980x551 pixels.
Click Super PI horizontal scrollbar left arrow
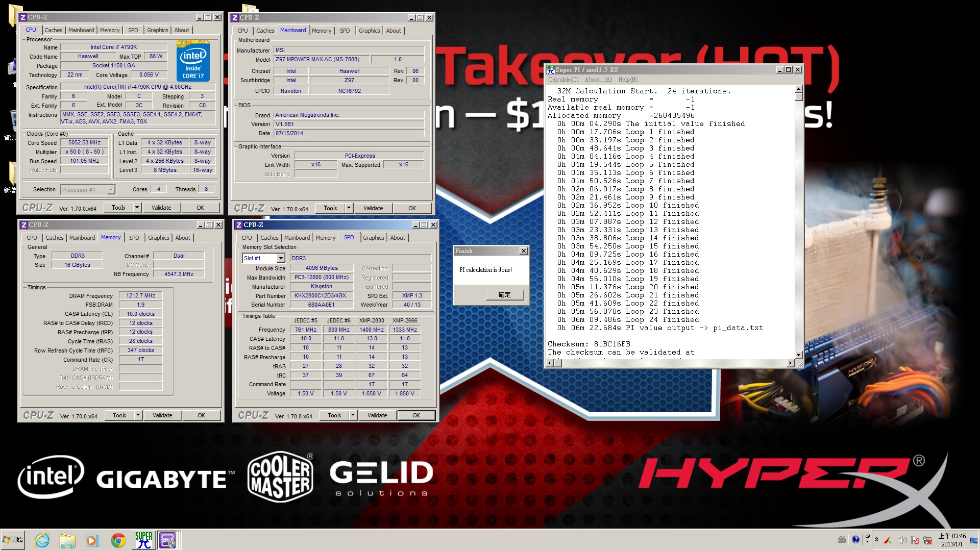pos(550,363)
